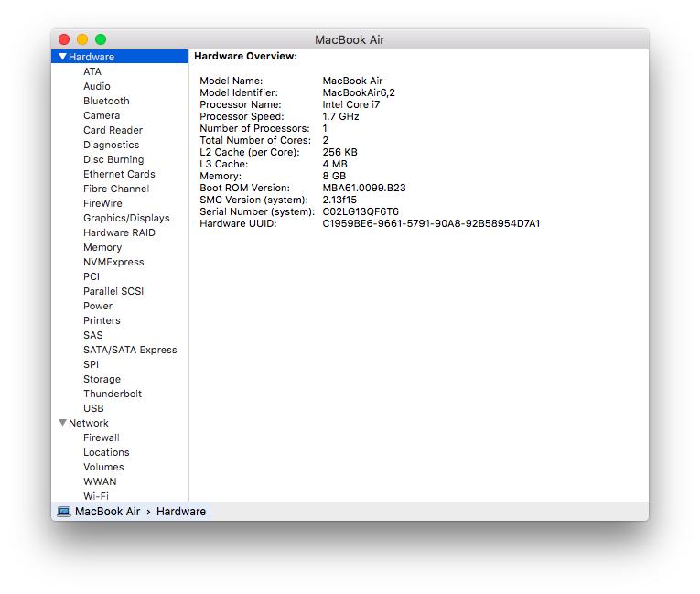700x594 pixels.
Task: Select Storage in the sidebar
Action: (x=102, y=379)
